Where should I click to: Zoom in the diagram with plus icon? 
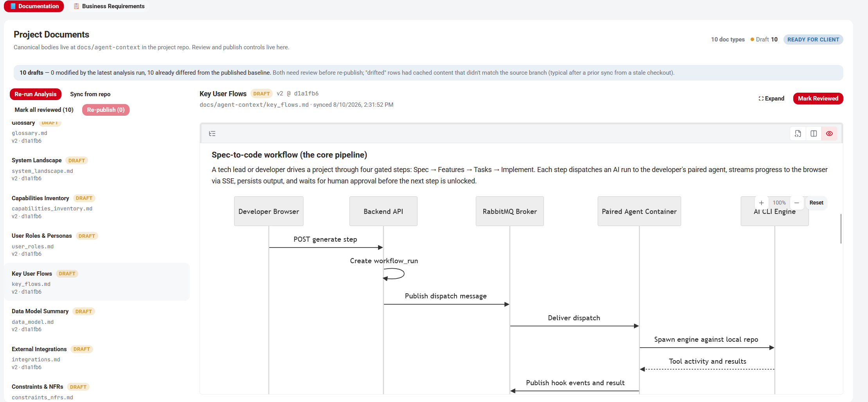click(x=761, y=203)
